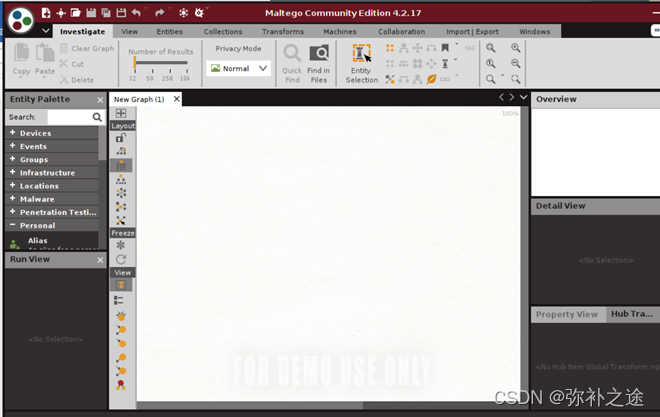Viewport: 660px width, 417px height.
Task: Click the refresh layout arrow icon
Action: [121, 259]
